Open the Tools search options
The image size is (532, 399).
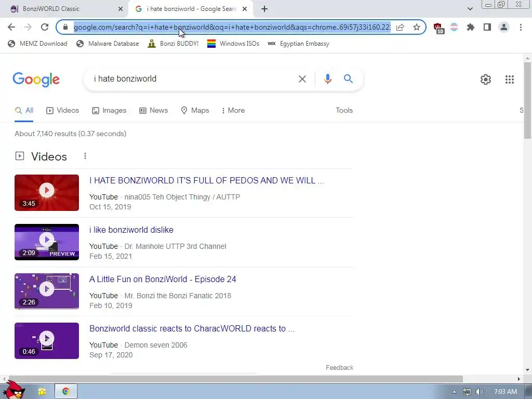344,111
